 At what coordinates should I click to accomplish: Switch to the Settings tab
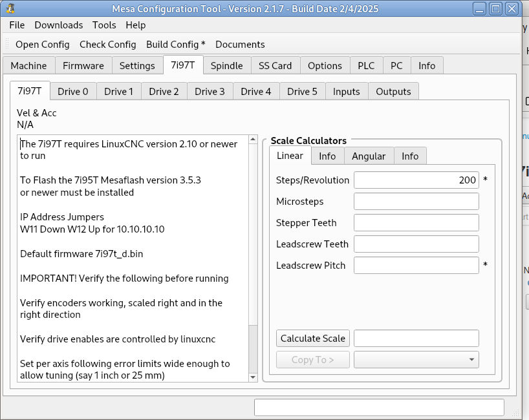137,65
